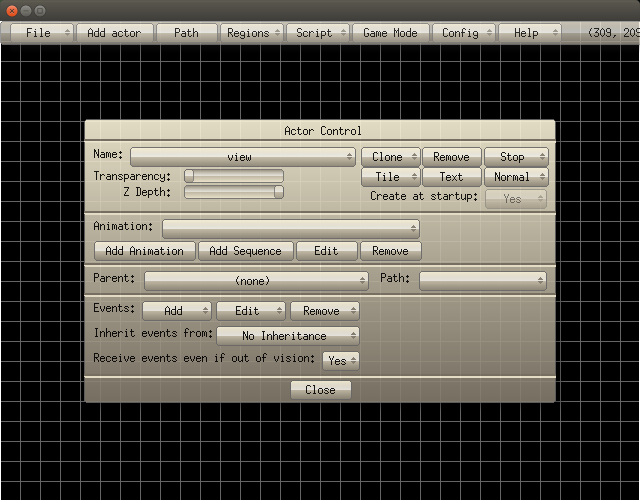
Task: Click the Add Animation button
Action: pos(145,251)
